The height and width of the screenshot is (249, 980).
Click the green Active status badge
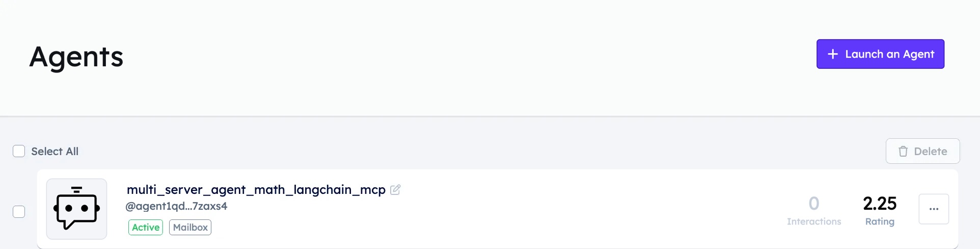coord(146,228)
